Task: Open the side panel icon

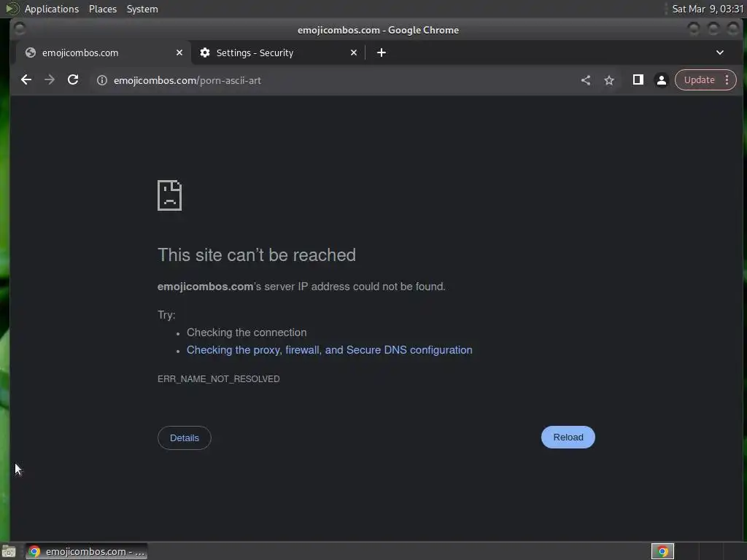Action: tap(638, 80)
